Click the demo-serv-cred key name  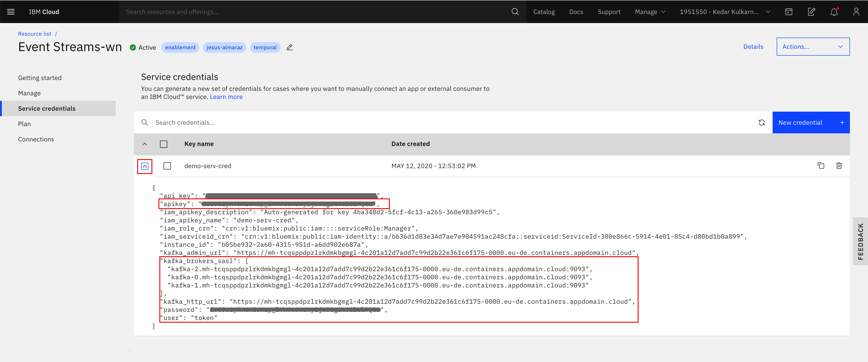tap(208, 166)
